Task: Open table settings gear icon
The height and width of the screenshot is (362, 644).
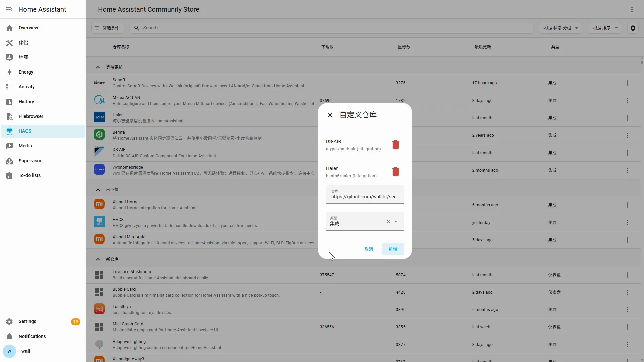Action: pyautogui.click(x=633, y=28)
